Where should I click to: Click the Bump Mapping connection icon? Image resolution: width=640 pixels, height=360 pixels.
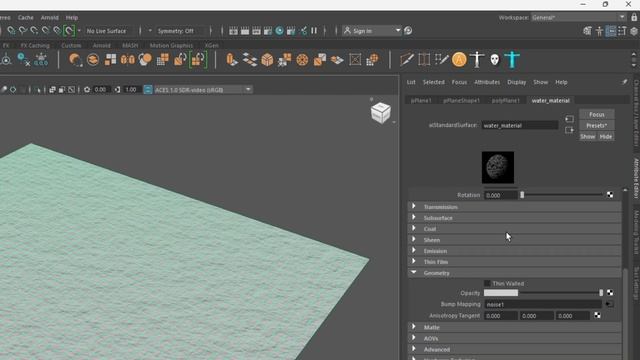609,304
